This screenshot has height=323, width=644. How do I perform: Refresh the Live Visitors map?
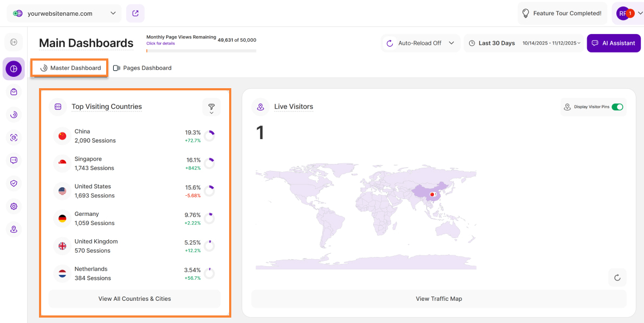coord(617,278)
